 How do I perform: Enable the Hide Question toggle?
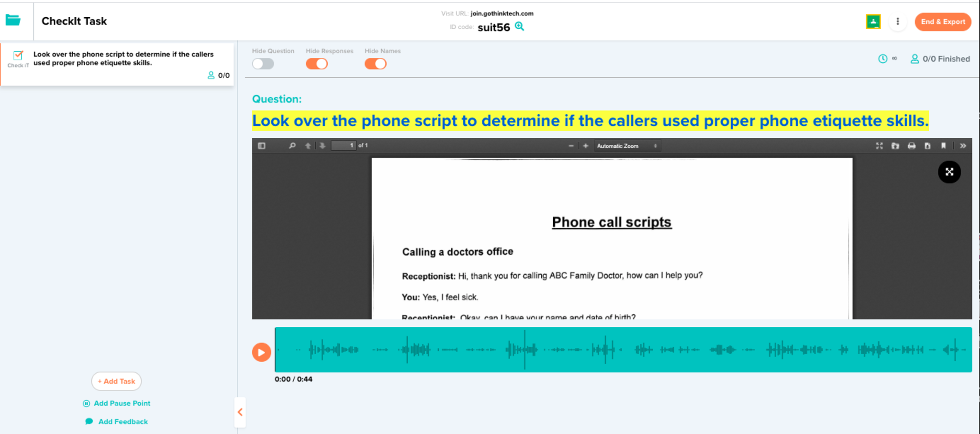pos(263,64)
